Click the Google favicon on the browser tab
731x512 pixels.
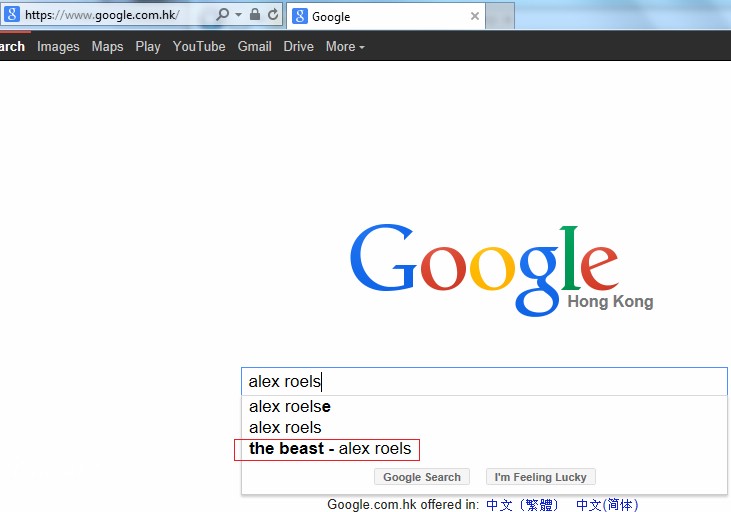300,16
